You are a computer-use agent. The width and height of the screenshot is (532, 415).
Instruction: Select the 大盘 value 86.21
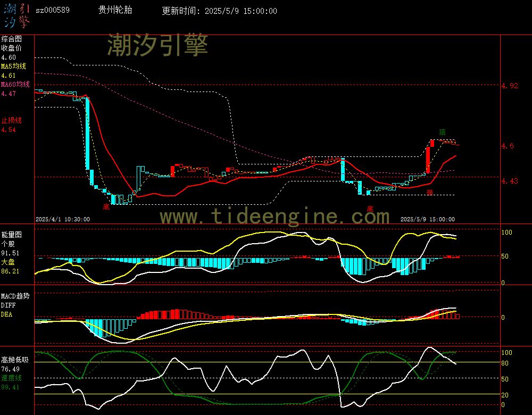click(10, 271)
